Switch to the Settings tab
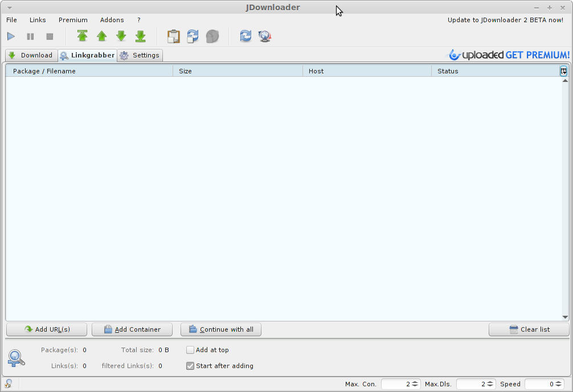The image size is (573, 392). 140,55
